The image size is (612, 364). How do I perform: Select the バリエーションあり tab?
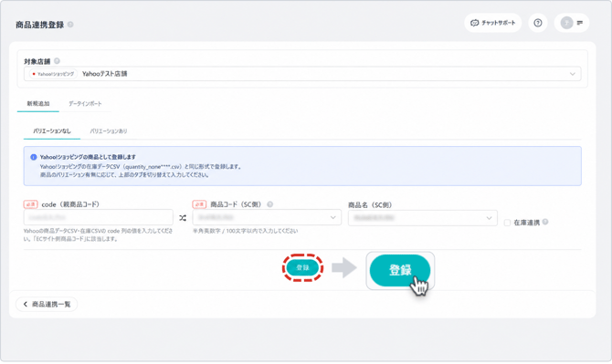tap(109, 131)
